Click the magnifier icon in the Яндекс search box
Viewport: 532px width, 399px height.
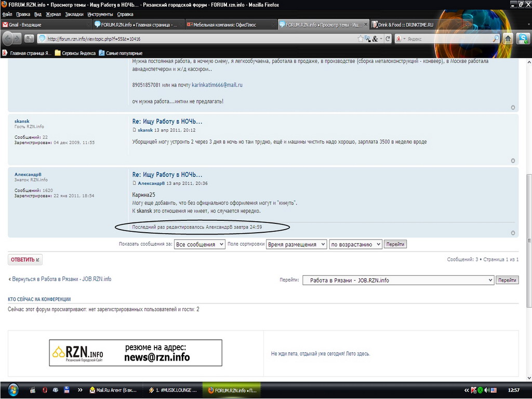495,38
